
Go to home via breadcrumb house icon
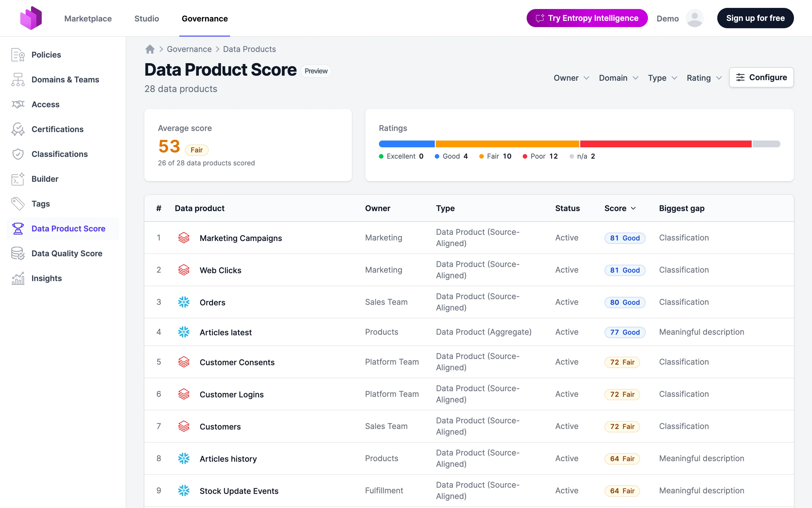(x=150, y=49)
